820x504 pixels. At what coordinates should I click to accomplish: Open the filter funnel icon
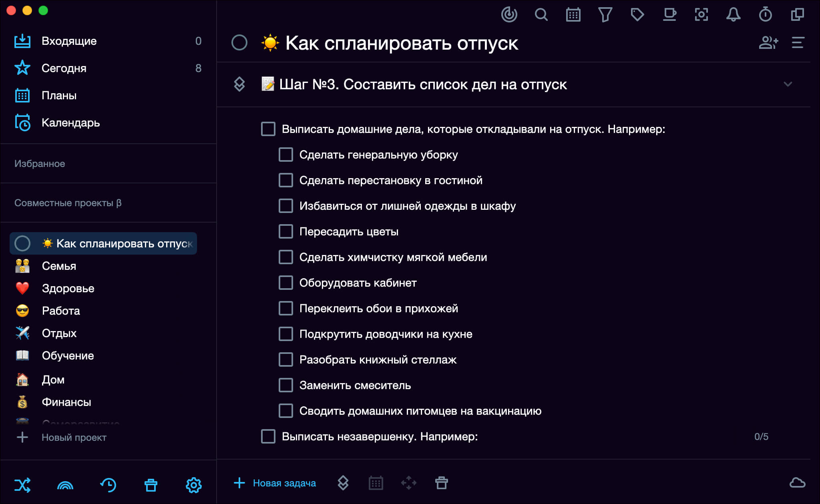pos(605,15)
